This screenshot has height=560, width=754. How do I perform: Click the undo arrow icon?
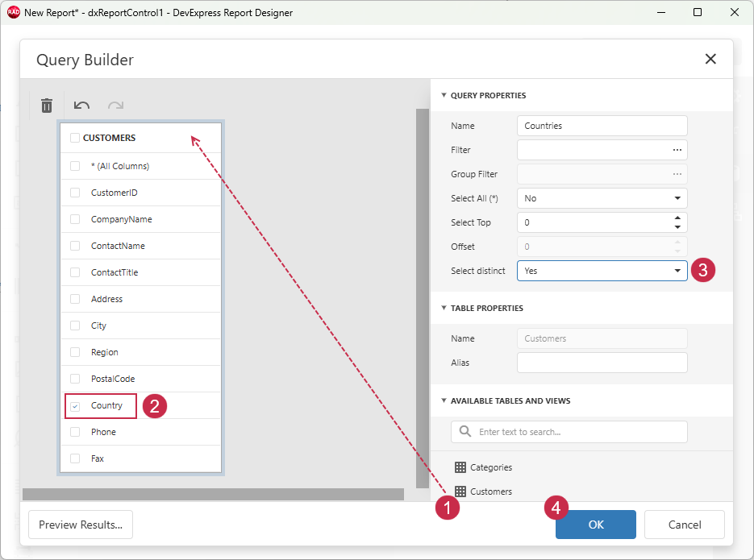81,106
